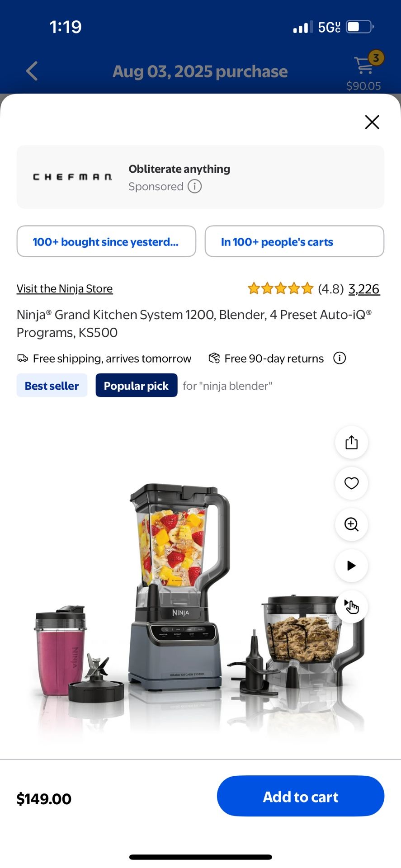Image resolution: width=401 pixels, height=868 pixels.
Task: Tap the five-star rating
Action: (x=280, y=288)
